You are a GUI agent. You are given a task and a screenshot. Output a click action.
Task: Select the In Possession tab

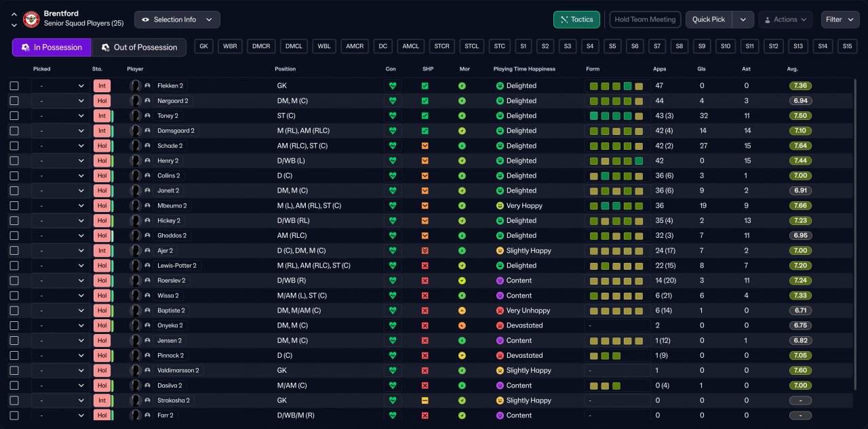tap(52, 47)
